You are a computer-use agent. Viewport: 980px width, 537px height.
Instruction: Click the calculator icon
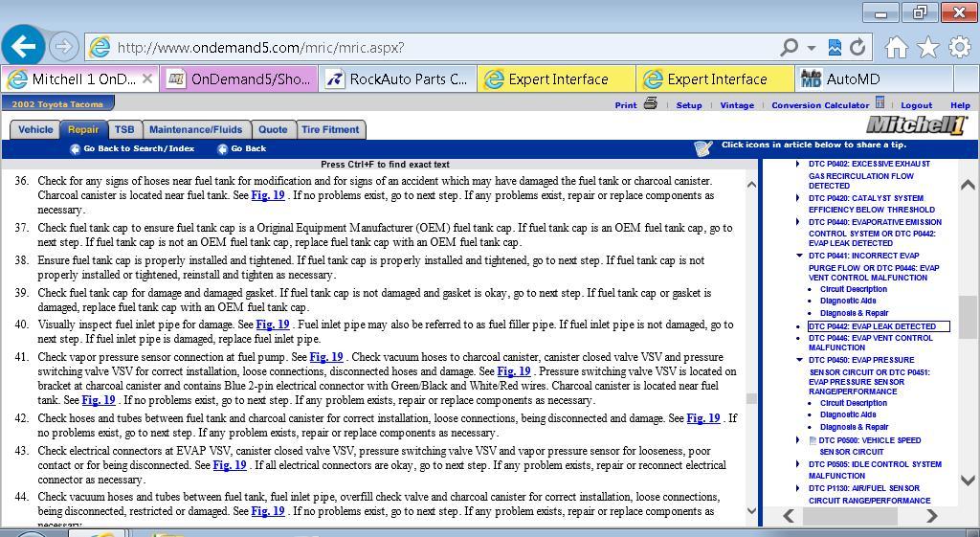pos(880,101)
